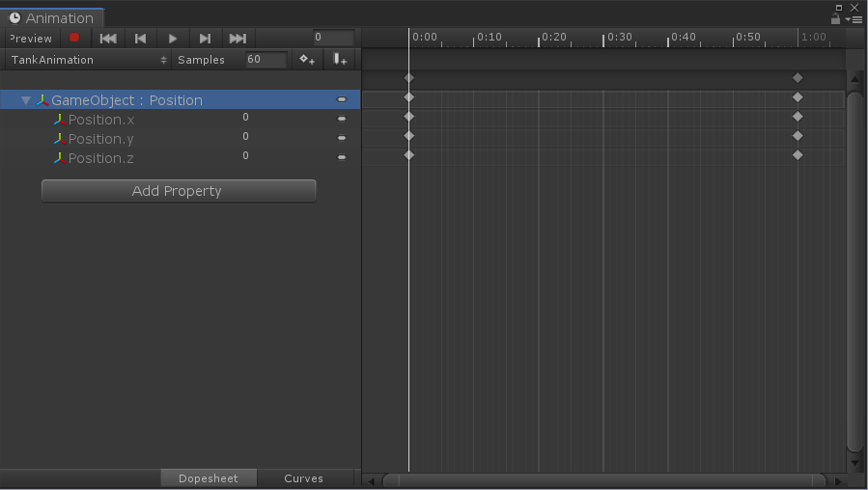Switch to Curves view
Screen dimensions: 868x490
point(303,478)
